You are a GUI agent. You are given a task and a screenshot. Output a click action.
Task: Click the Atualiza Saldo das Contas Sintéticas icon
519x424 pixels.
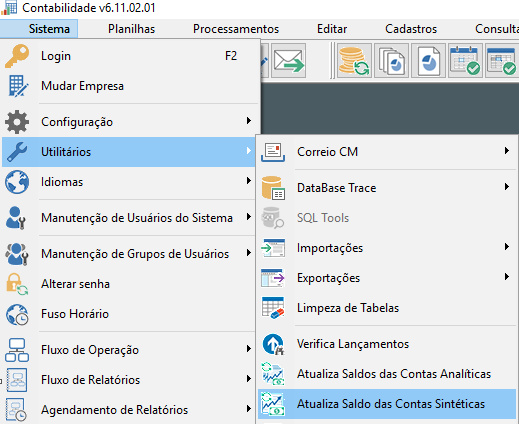click(x=273, y=404)
